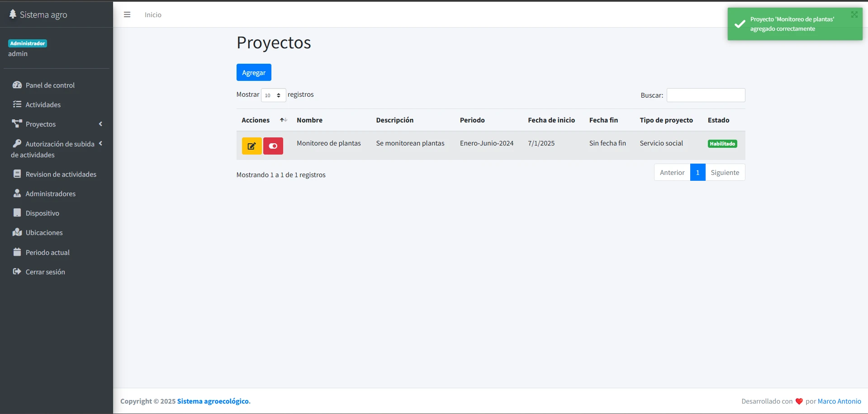868x414 pixels.
Task: Click the Mostrando 1 a 1 de 1 registros text
Action: (x=281, y=175)
